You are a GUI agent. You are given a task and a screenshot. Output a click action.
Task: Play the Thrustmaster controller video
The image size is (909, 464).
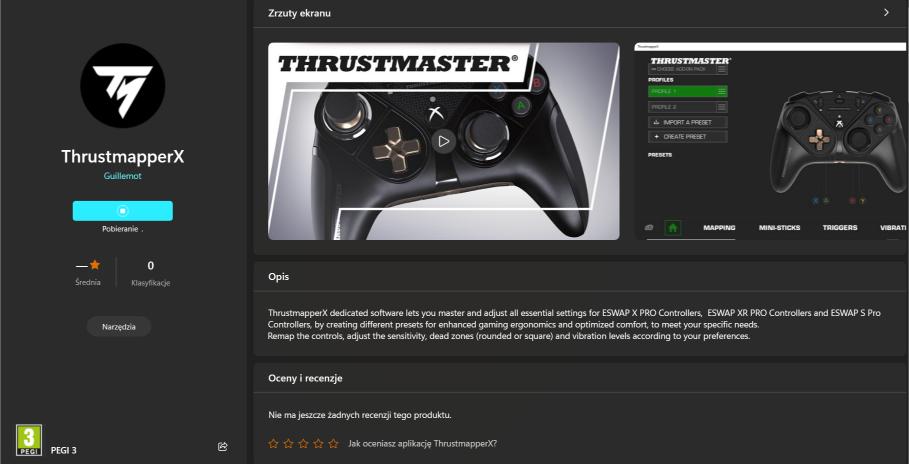(443, 141)
